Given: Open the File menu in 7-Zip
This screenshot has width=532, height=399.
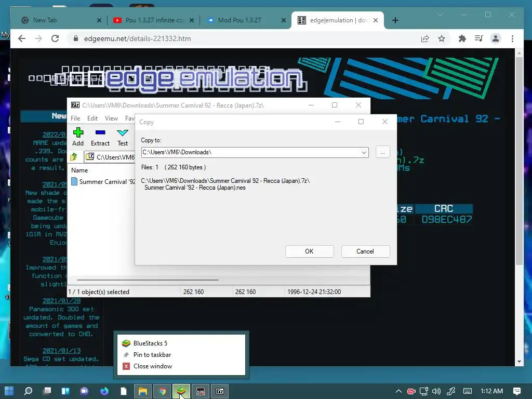Looking at the screenshot, I should [x=75, y=118].
